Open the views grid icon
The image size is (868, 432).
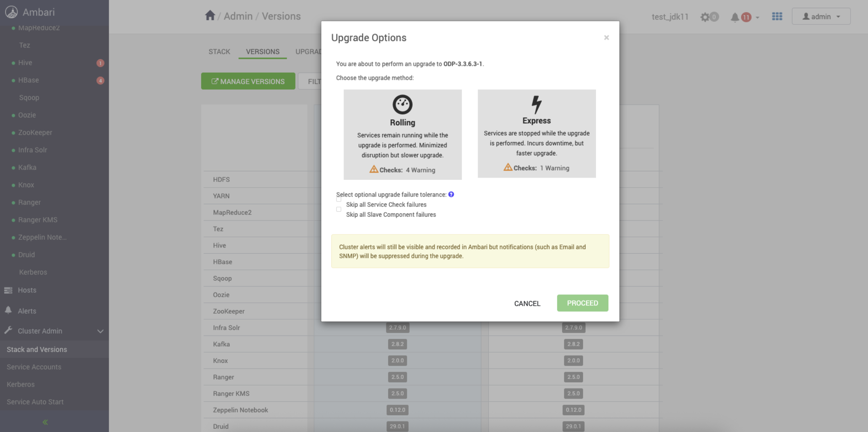(777, 17)
